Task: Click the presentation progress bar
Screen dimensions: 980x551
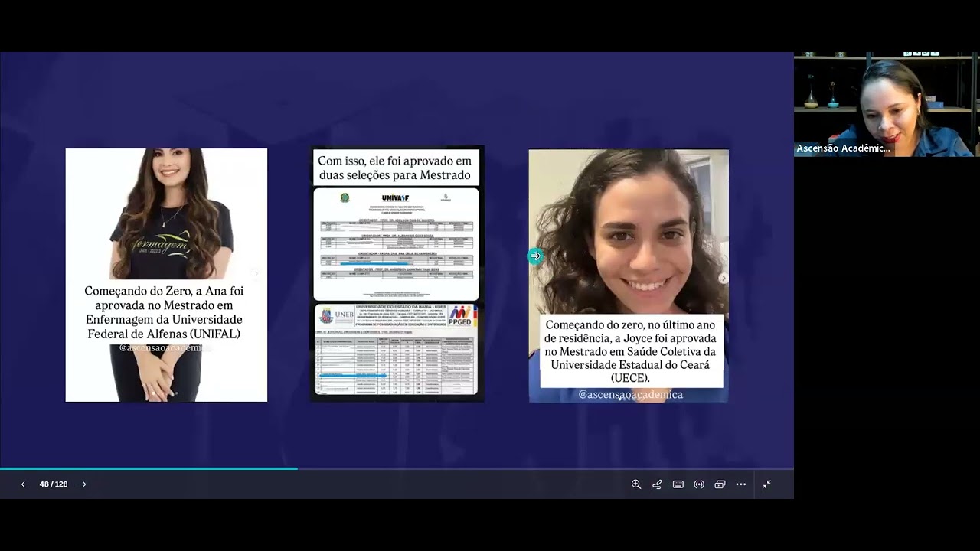Action: (397, 468)
